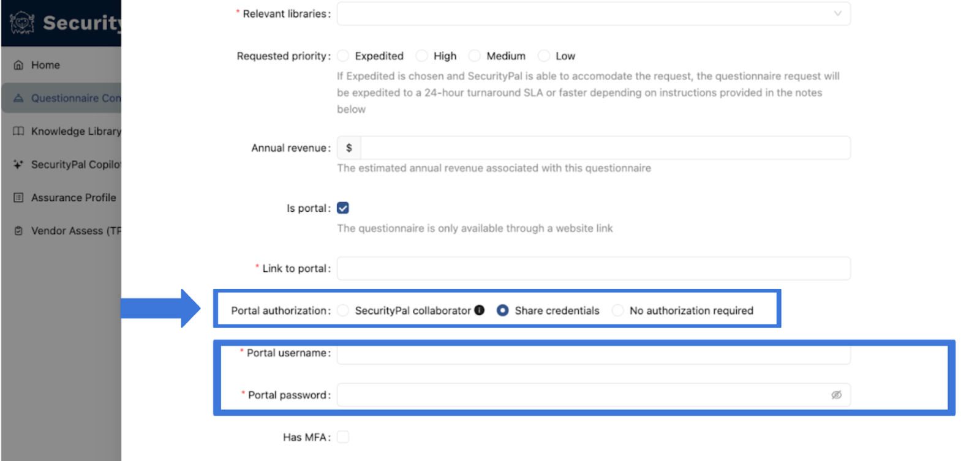Toggle password visibility eye icon

pyautogui.click(x=836, y=395)
